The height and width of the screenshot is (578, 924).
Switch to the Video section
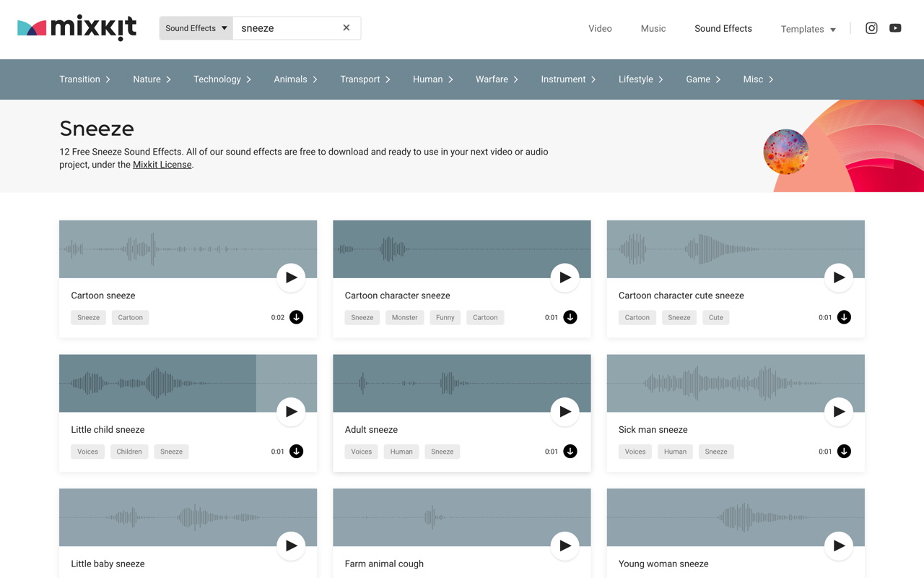tap(600, 28)
